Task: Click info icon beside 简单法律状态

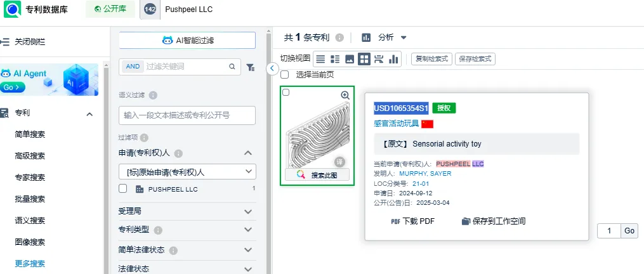Action: [173, 251]
